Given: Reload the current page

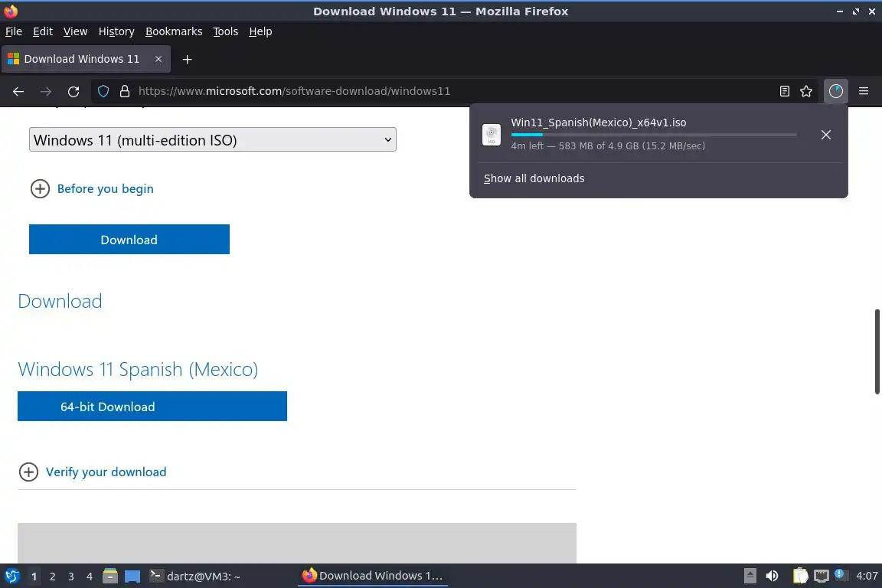Looking at the screenshot, I should point(73,91).
